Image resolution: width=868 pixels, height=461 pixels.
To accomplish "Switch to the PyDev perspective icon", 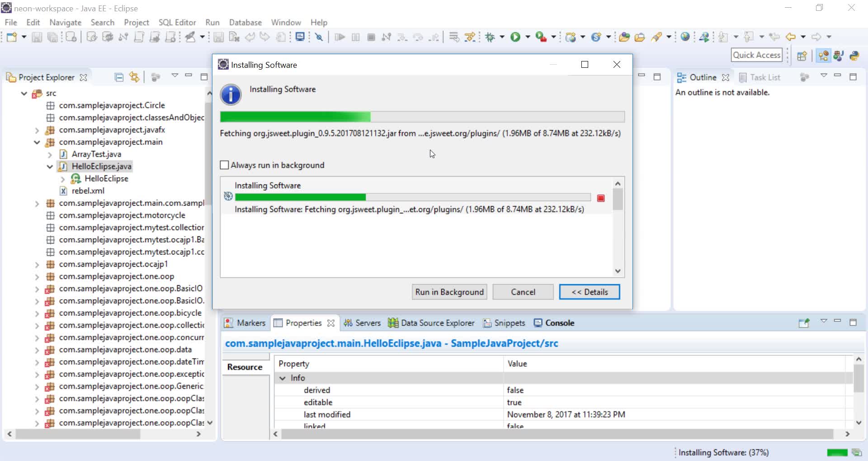I will click(854, 55).
